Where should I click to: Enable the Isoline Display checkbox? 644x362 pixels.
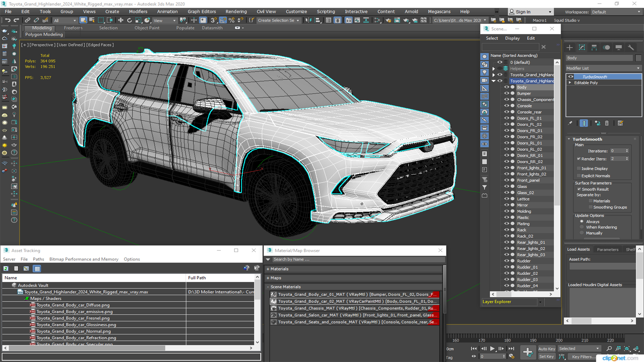(579, 169)
